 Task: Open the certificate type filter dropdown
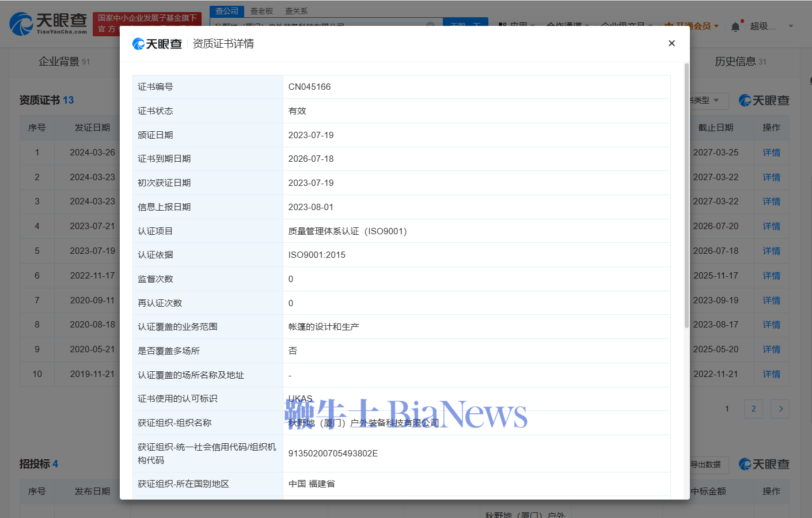tap(708, 100)
